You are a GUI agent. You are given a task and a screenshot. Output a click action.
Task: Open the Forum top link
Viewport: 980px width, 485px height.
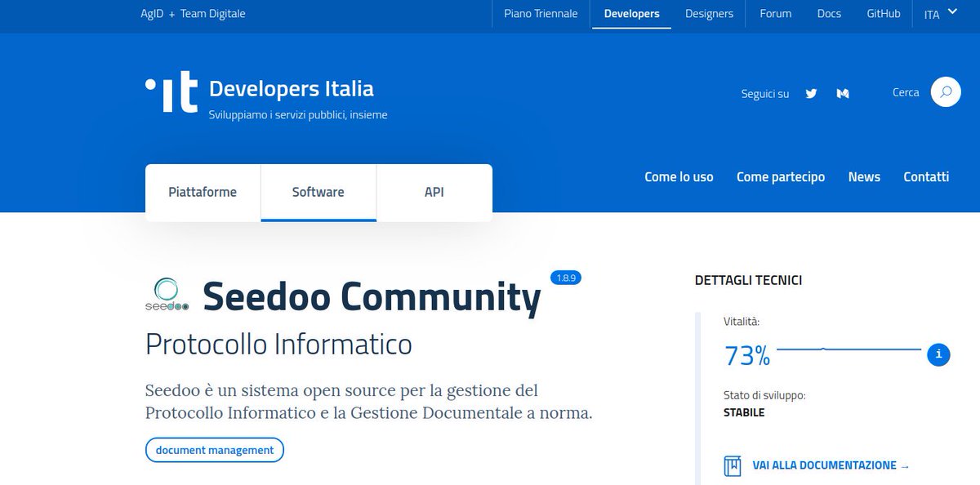775,14
